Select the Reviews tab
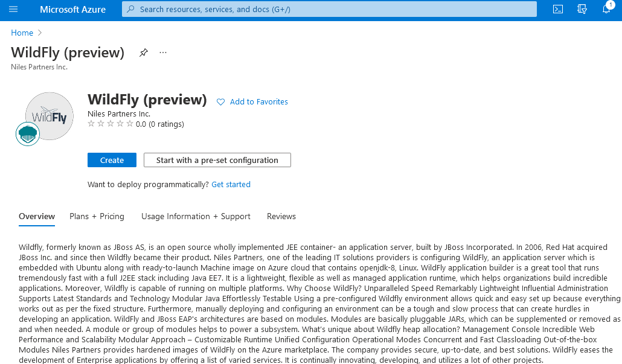622x364 pixels. pyautogui.click(x=281, y=216)
